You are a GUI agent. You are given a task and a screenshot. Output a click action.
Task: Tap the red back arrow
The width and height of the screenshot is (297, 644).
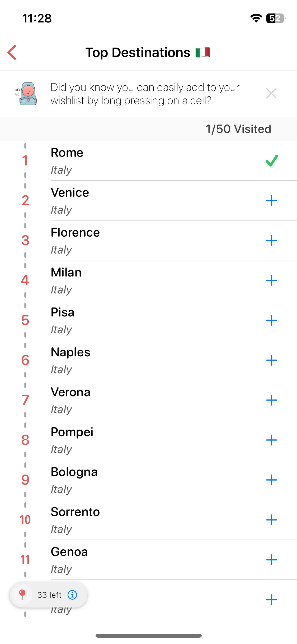point(12,52)
